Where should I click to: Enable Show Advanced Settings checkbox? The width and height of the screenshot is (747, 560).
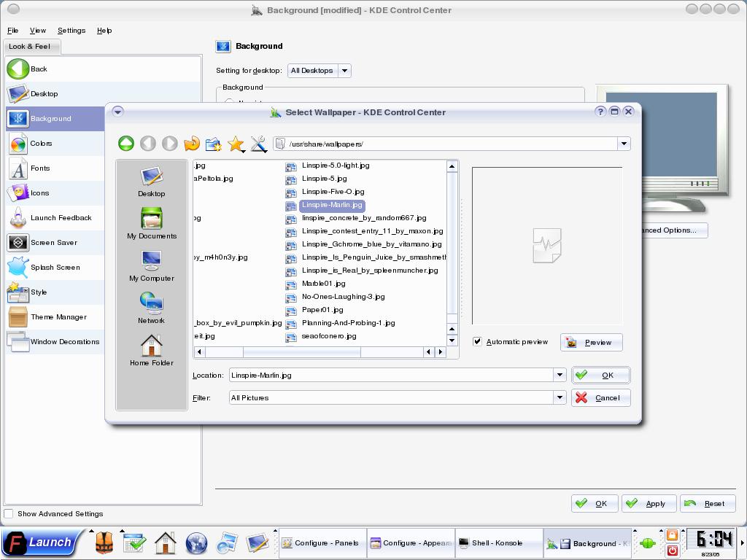[x=9, y=513]
